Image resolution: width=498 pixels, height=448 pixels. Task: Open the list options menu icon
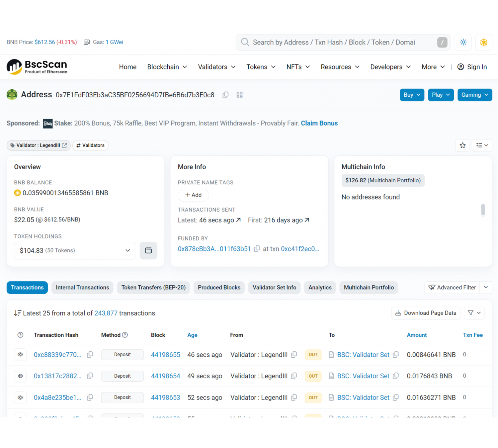coord(482,145)
